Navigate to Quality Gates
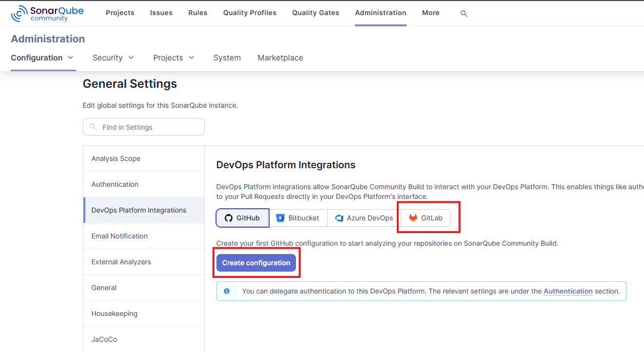The image size is (644, 352). 315,13
